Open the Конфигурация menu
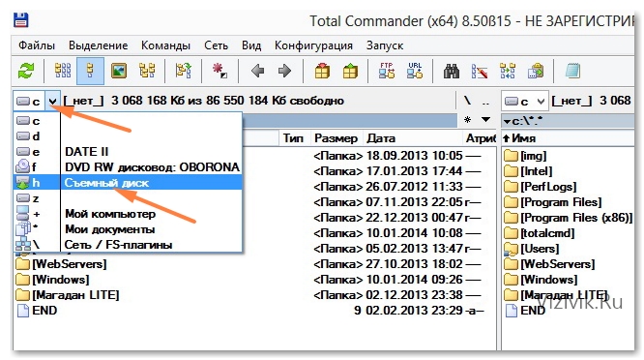 [313, 45]
